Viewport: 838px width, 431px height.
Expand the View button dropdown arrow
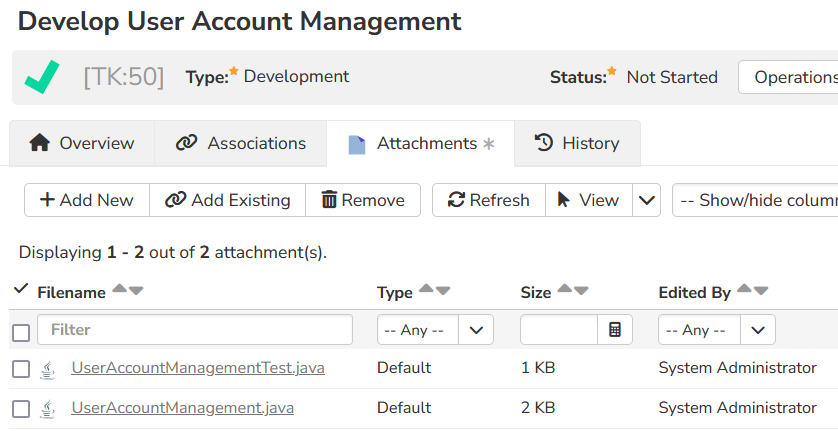(x=647, y=200)
